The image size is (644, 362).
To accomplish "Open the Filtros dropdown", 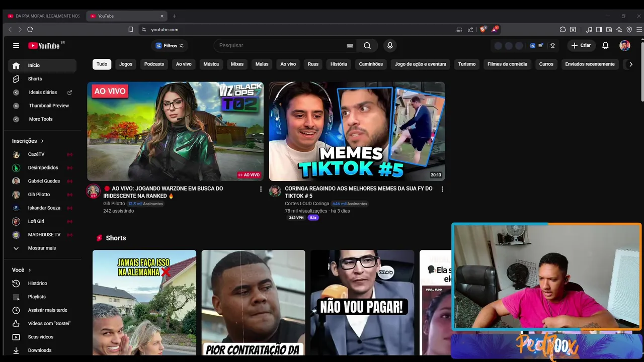I will point(170,46).
